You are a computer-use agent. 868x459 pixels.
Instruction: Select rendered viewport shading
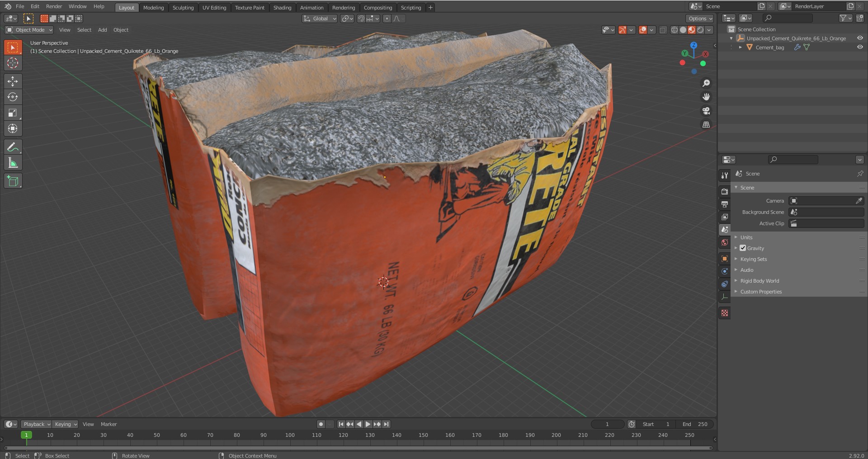pos(700,30)
